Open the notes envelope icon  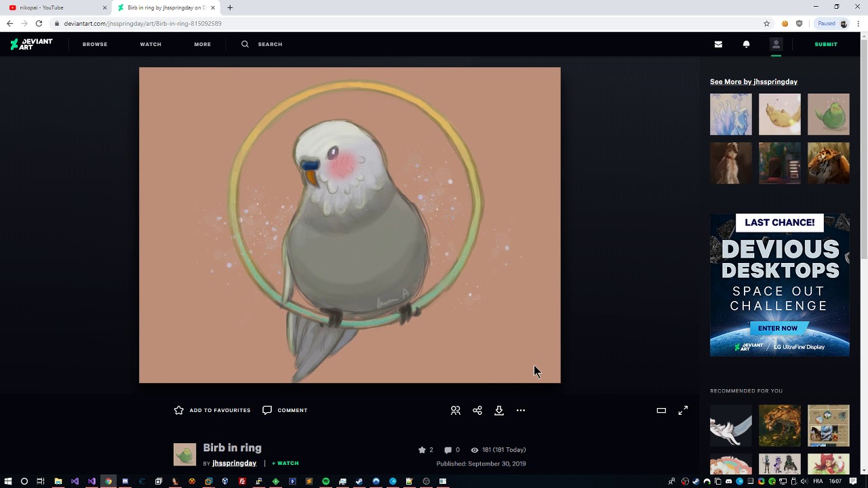[x=718, y=44]
